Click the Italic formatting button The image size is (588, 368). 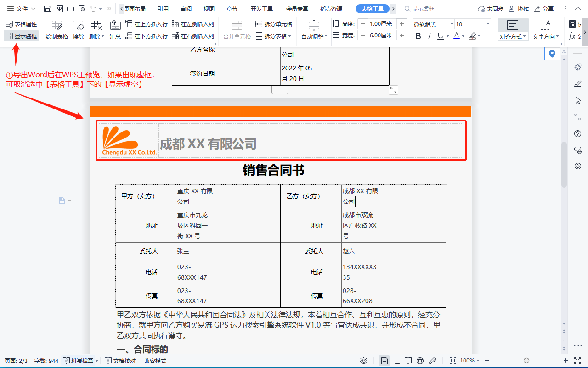tap(430, 36)
